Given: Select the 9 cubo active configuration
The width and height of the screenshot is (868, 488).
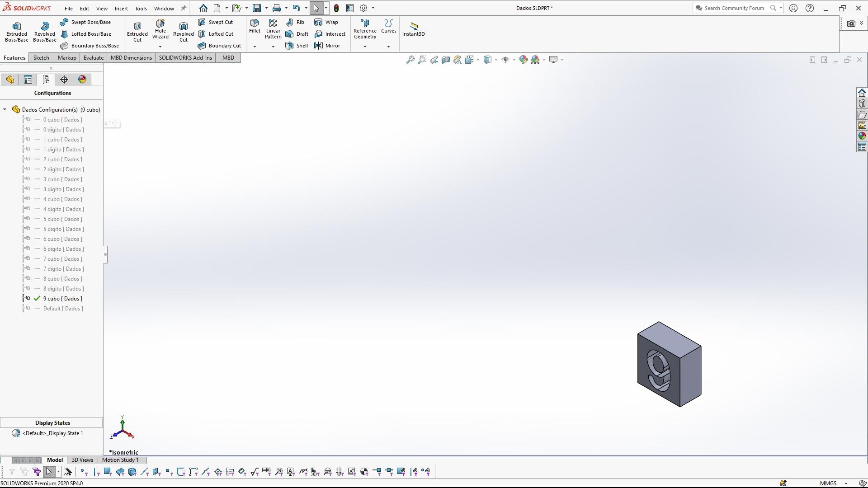Looking at the screenshot, I should pos(63,299).
